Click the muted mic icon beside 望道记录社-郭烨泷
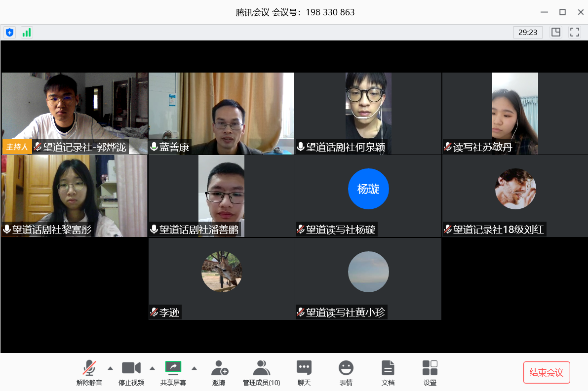The image size is (588, 391). (x=38, y=147)
